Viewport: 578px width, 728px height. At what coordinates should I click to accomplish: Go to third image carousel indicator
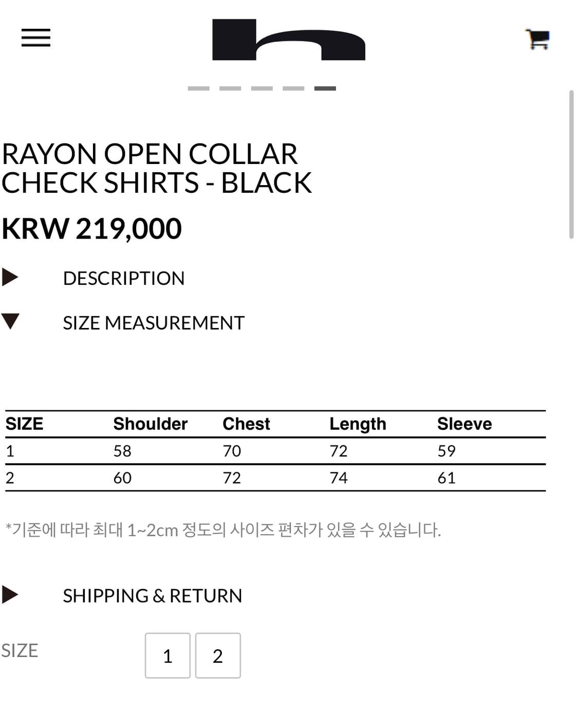tap(262, 88)
